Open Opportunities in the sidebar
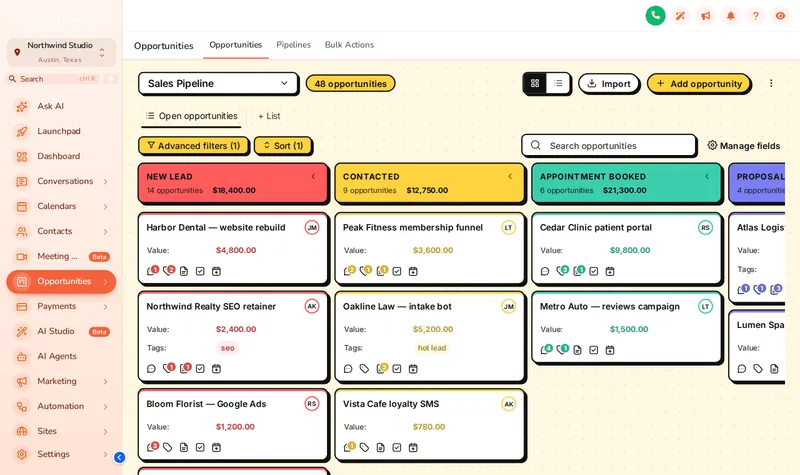The image size is (800, 475). point(61,282)
